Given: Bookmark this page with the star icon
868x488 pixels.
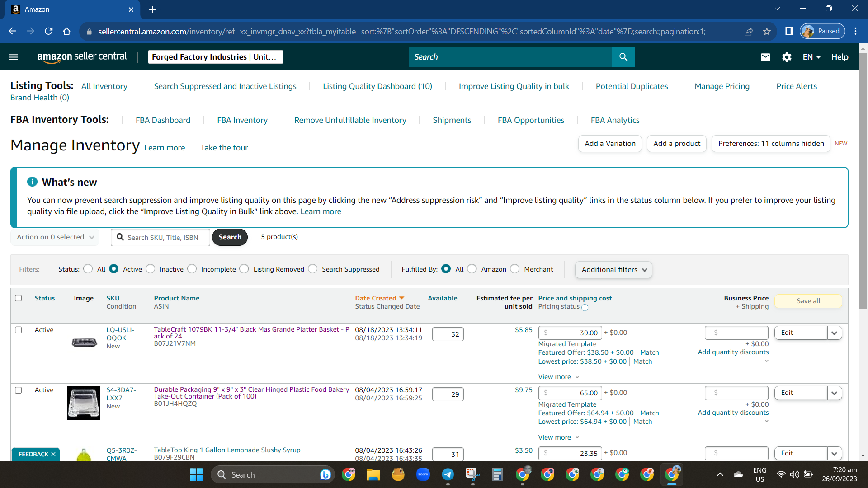Looking at the screenshot, I should [767, 31].
